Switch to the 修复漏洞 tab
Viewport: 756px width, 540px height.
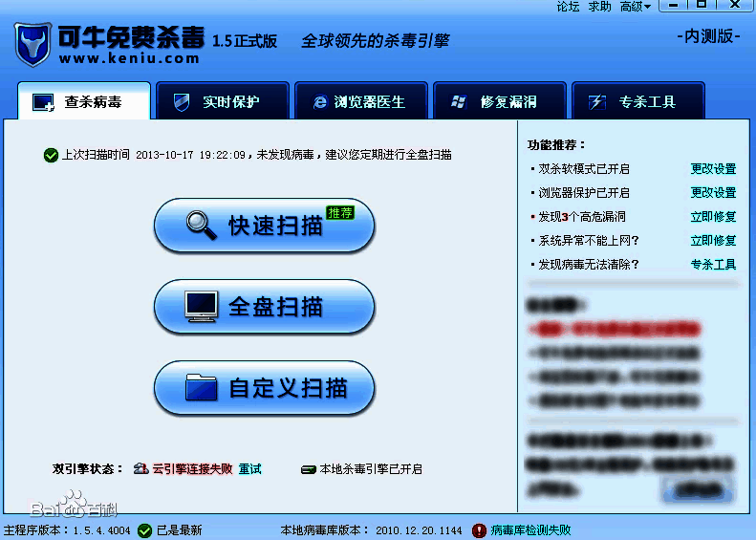500,100
